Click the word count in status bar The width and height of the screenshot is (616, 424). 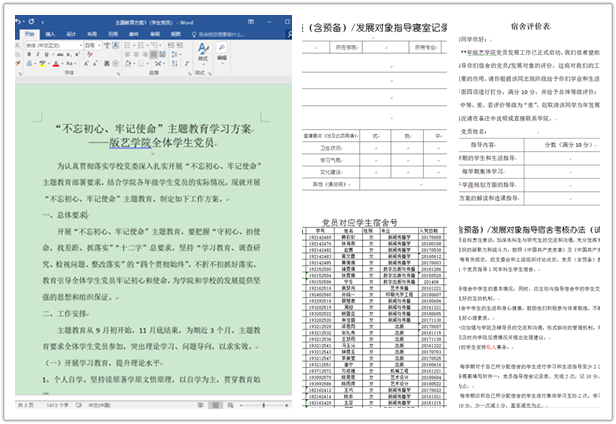(x=57, y=405)
